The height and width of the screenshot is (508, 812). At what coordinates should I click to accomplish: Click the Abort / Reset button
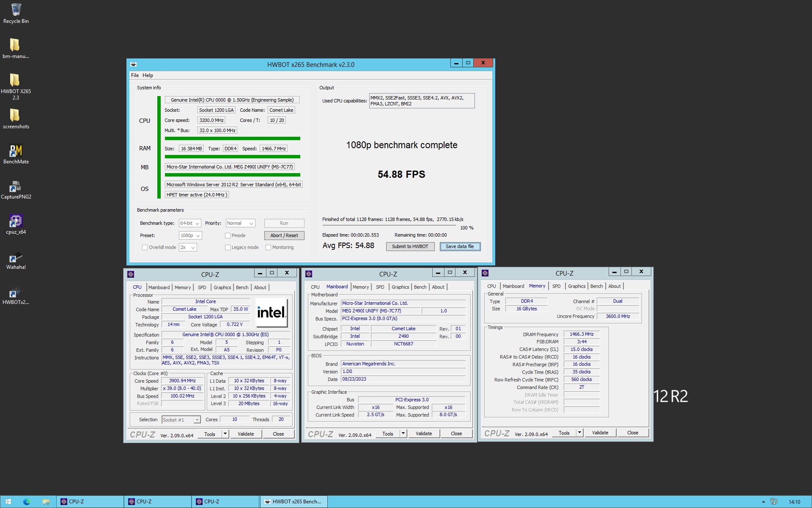[284, 235]
